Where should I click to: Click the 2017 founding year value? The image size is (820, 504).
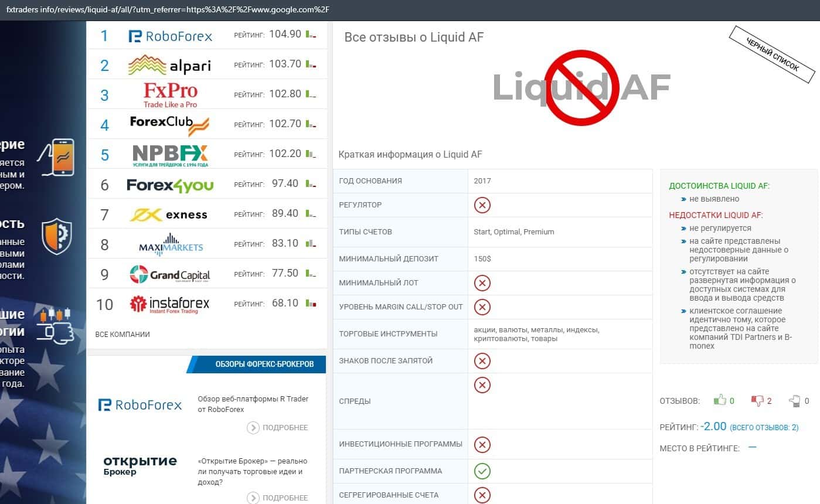point(482,181)
